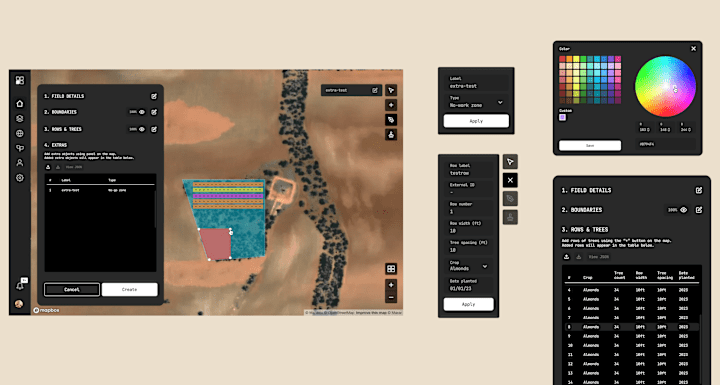This screenshot has height=385, width=720.
Task: Click the notifications bell in sidebar
Action: [19, 286]
